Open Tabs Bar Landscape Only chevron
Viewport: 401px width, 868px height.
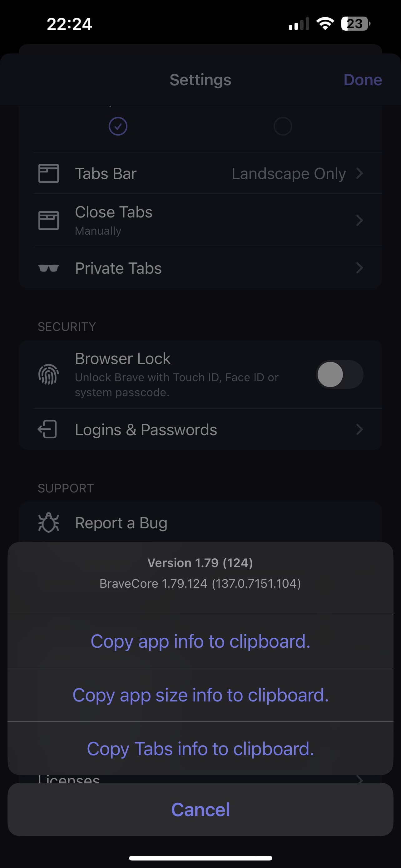coord(359,173)
